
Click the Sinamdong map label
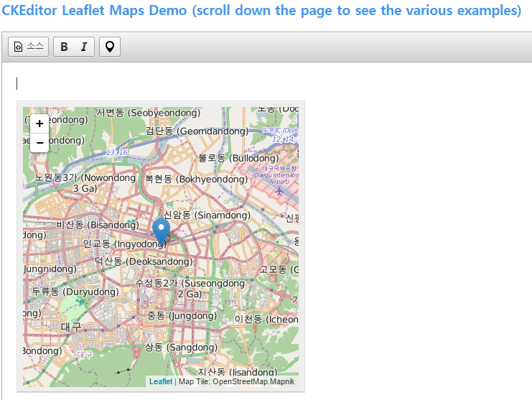point(207,215)
